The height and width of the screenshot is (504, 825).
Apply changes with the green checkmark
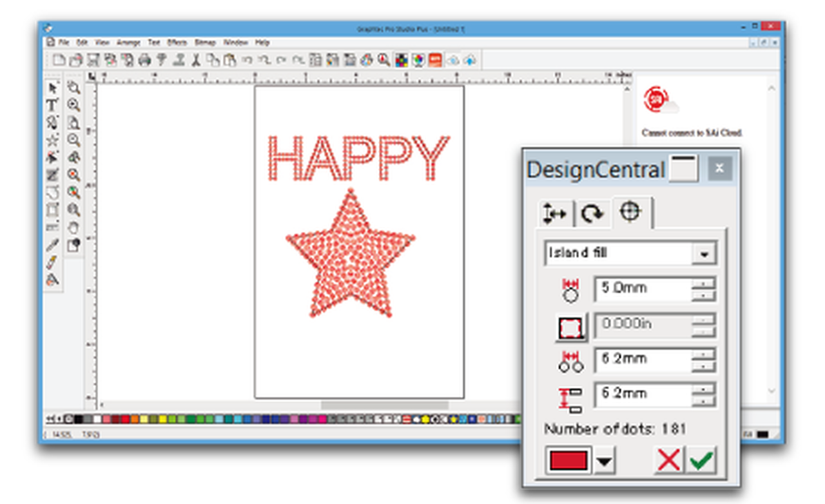701,461
